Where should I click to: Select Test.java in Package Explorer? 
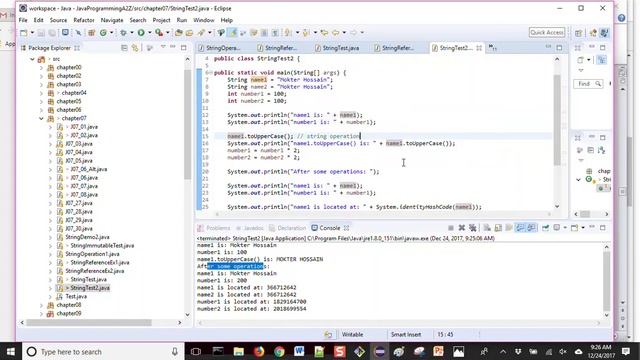point(76,296)
